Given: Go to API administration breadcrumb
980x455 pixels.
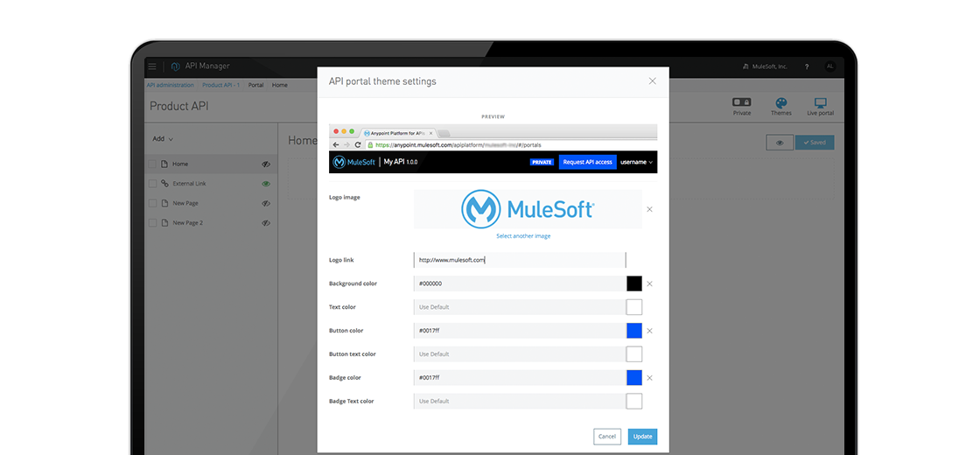Looking at the screenshot, I should click(x=171, y=85).
